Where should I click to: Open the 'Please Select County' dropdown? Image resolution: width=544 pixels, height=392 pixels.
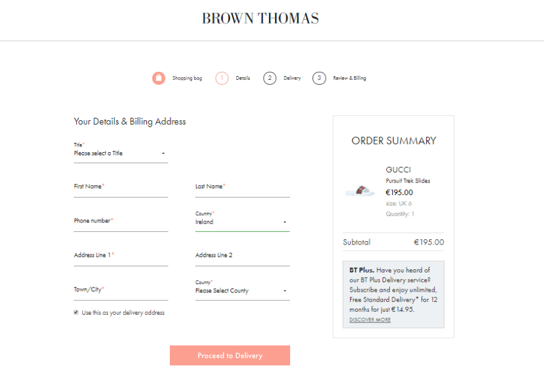[x=242, y=291]
